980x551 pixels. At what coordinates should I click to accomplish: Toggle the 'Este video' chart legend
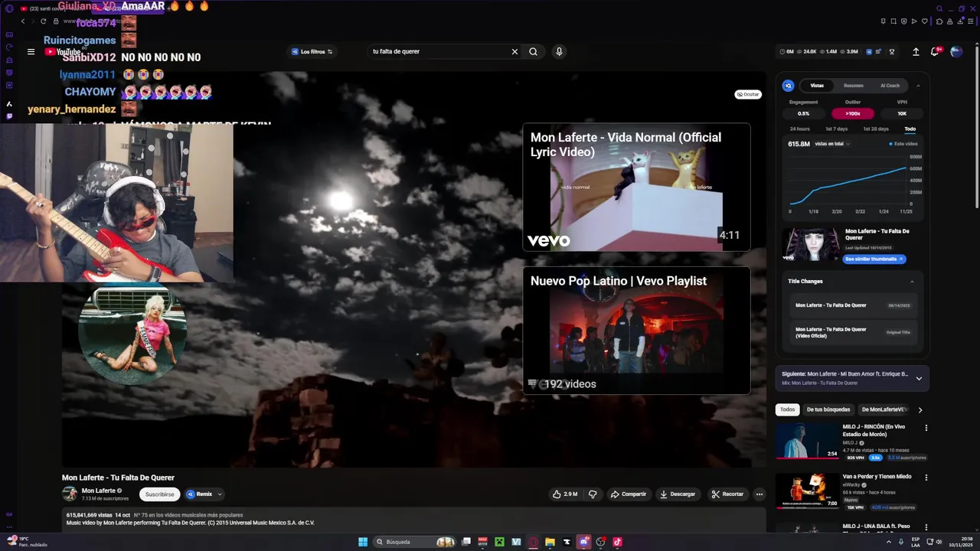(x=904, y=144)
